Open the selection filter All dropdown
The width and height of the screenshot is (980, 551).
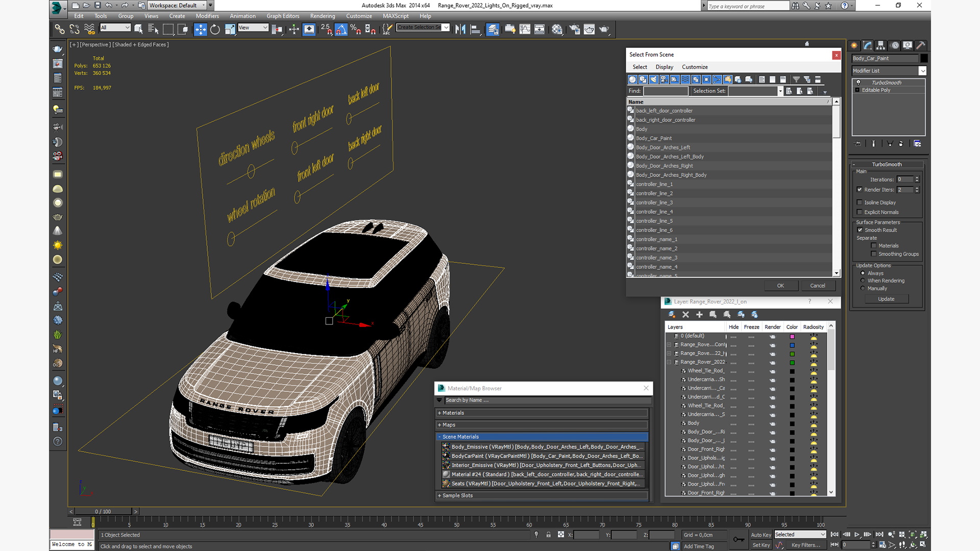(x=115, y=28)
